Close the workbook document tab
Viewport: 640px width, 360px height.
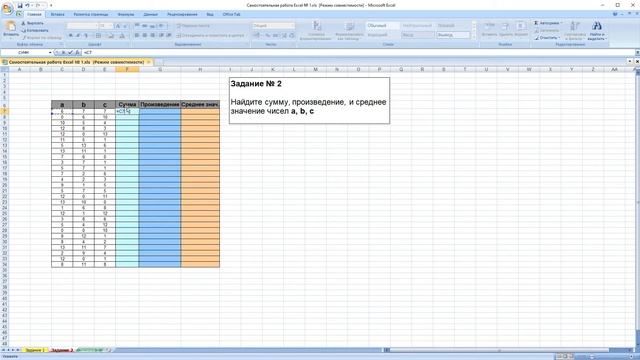tap(149, 62)
